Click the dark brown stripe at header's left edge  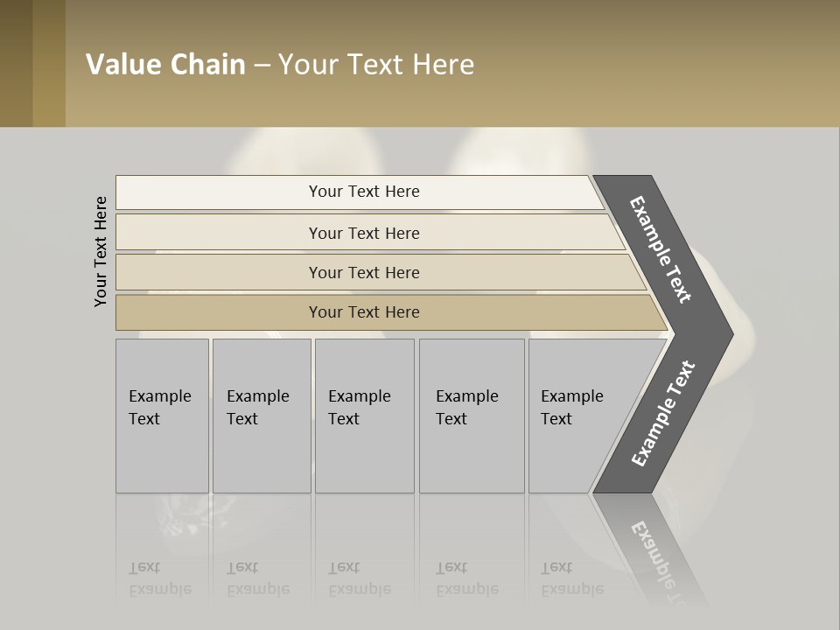(x=16, y=63)
